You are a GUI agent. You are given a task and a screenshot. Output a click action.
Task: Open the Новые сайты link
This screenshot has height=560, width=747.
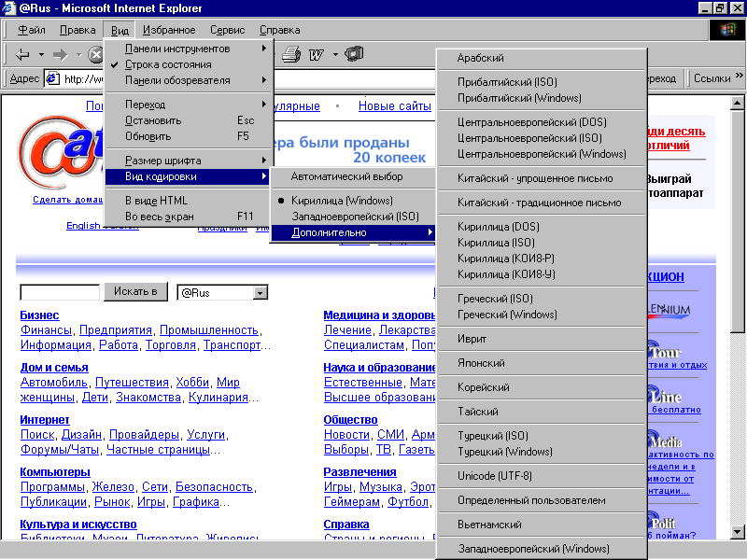click(x=395, y=106)
